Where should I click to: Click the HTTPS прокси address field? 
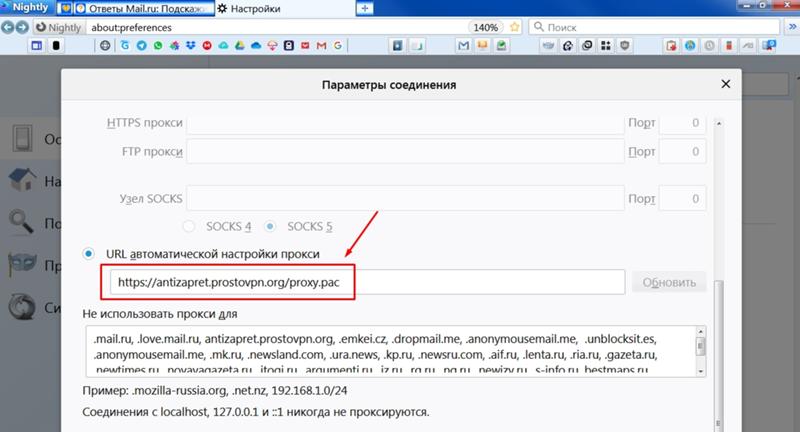pyautogui.click(x=405, y=123)
